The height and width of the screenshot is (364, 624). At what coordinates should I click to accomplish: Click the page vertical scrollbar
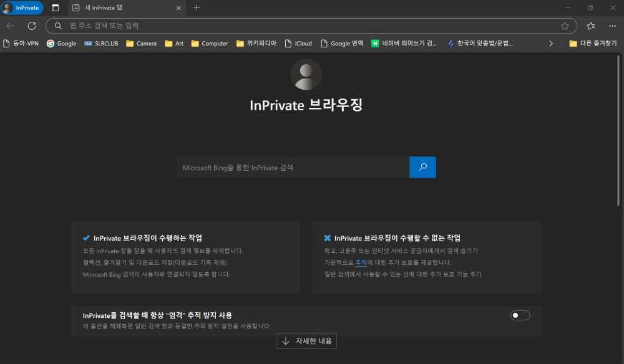tap(618, 131)
